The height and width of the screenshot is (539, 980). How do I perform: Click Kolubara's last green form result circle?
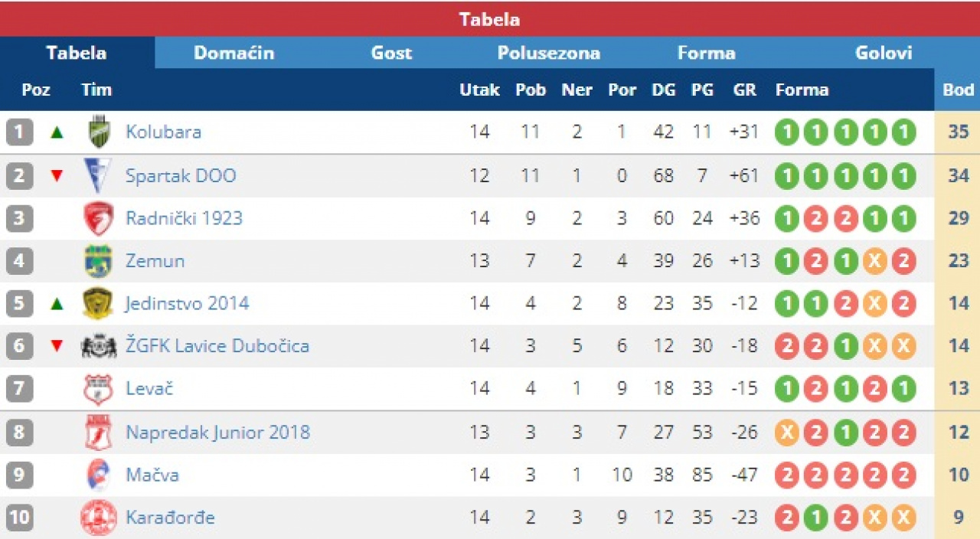click(903, 132)
